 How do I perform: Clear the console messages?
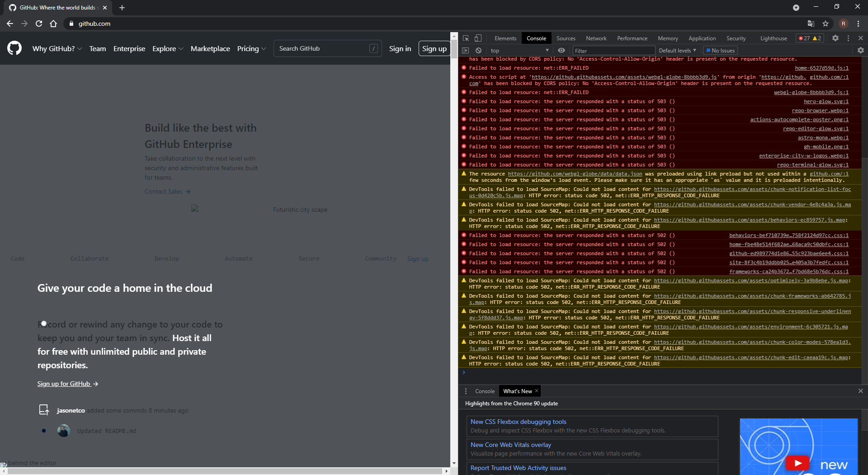(478, 51)
